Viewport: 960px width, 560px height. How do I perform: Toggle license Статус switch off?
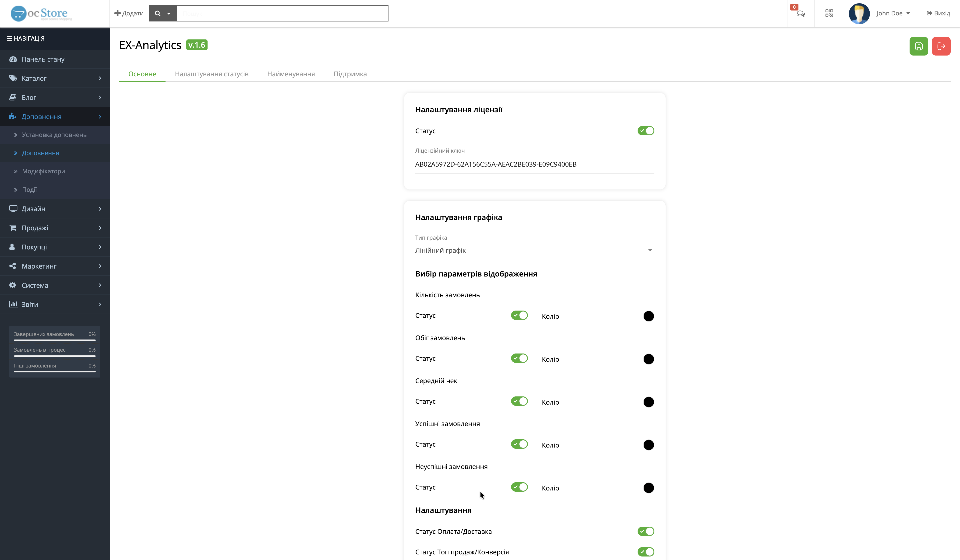pyautogui.click(x=646, y=131)
